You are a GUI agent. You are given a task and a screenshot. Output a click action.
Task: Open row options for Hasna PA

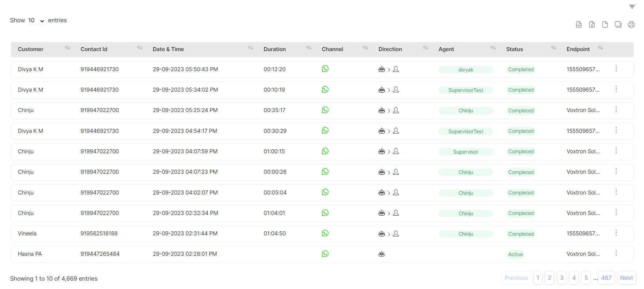pyautogui.click(x=616, y=253)
